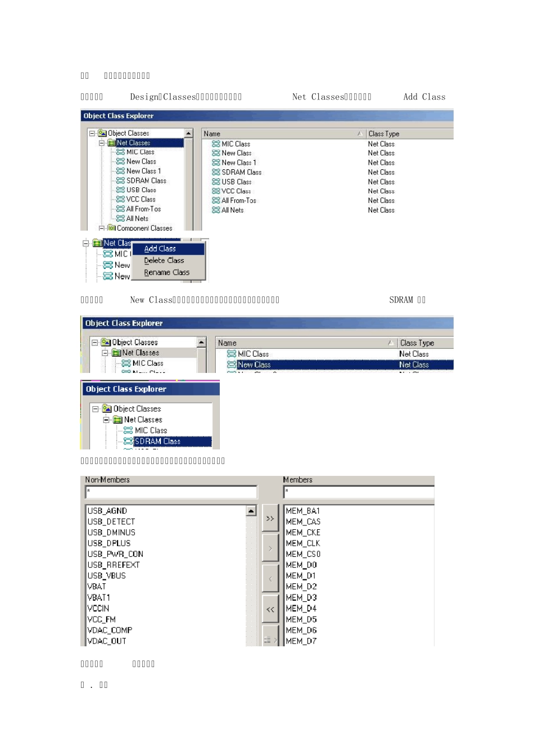
Task: Click the All From-Tos icon in first tree
Action: 120,209
